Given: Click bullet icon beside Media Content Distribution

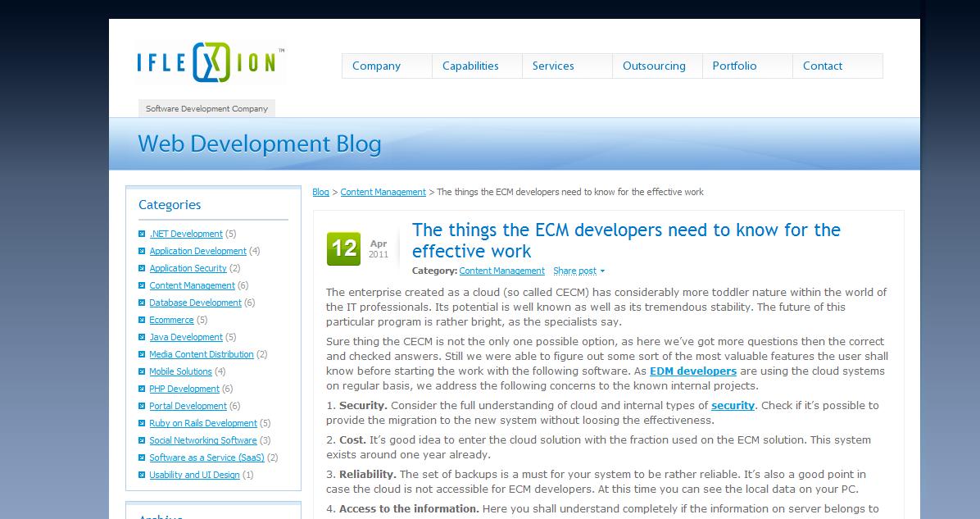Looking at the screenshot, I should click(142, 354).
